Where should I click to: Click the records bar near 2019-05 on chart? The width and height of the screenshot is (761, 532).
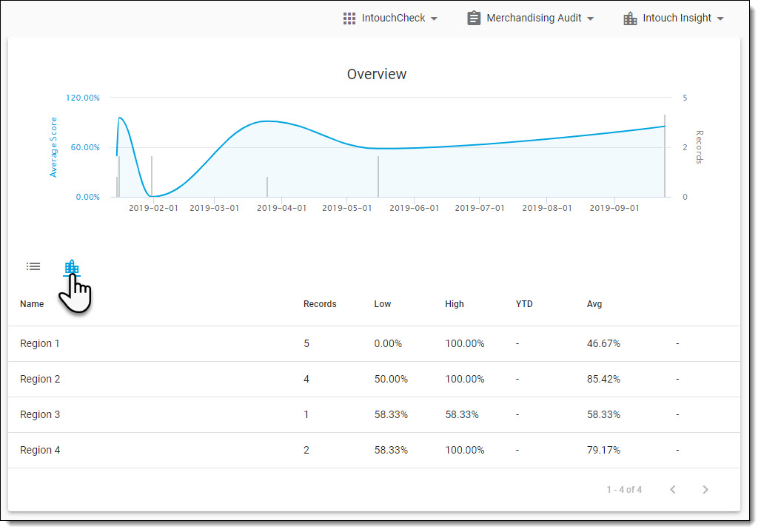tap(378, 178)
